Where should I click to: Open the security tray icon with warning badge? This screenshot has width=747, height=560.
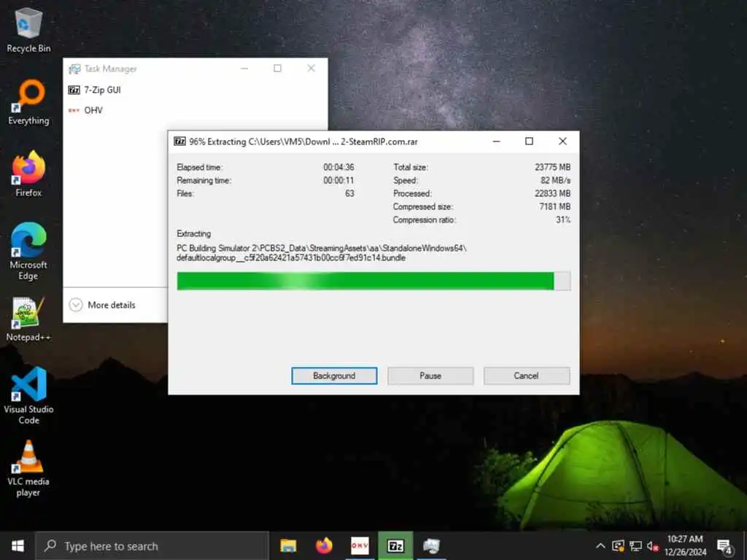click(x=619, y=545)
